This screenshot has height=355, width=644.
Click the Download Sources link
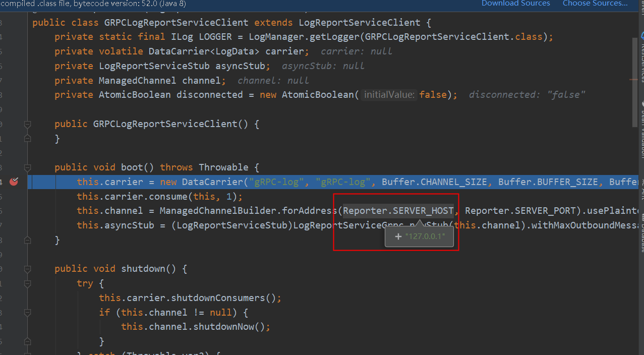515,4
